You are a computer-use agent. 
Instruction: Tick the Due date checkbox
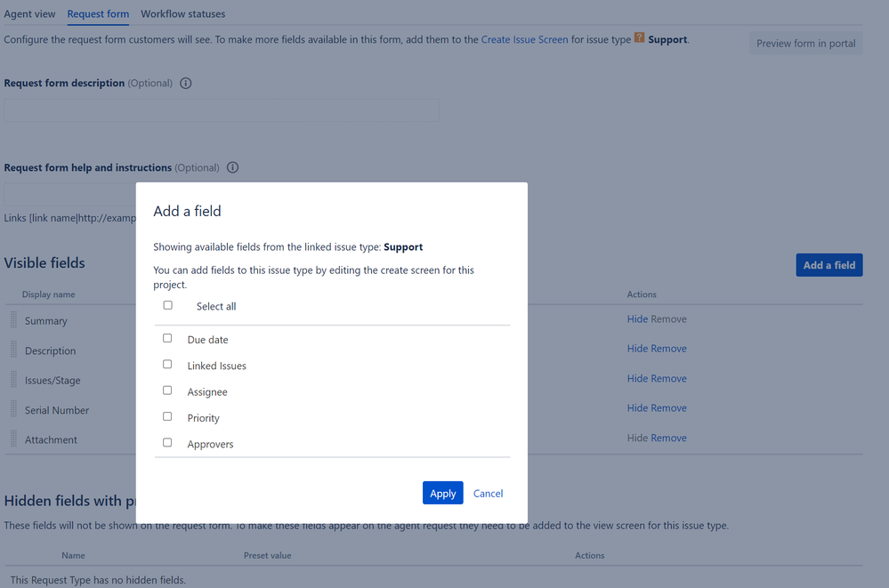[x=167, y=338]
